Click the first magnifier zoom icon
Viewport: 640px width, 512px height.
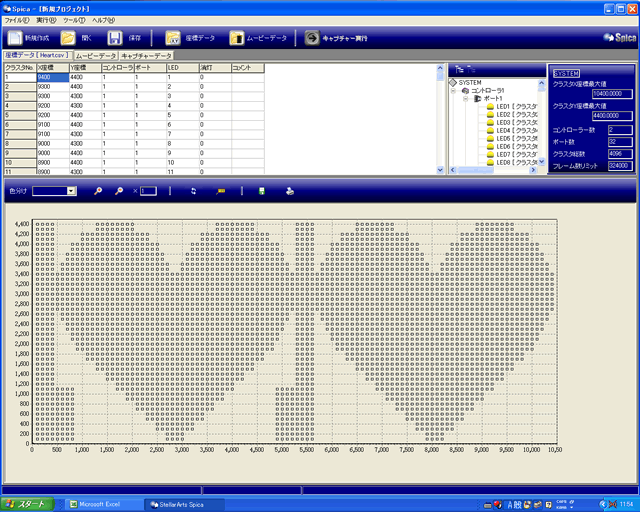tap(98, 190)
